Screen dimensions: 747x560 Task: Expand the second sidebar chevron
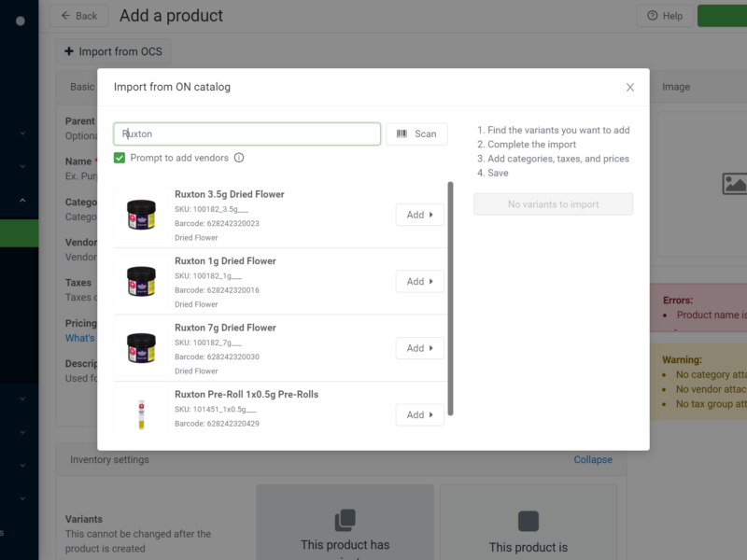click(22, 167)
